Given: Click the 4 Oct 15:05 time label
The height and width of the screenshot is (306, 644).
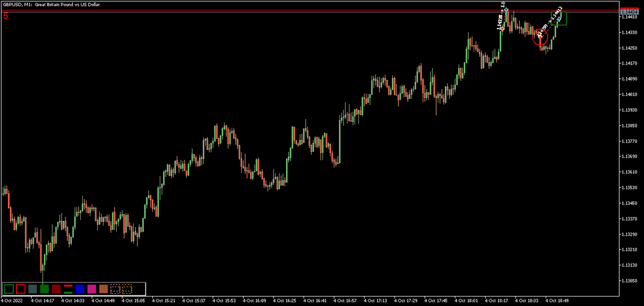Looking at the screenshot, I should [x=132, y=301].
